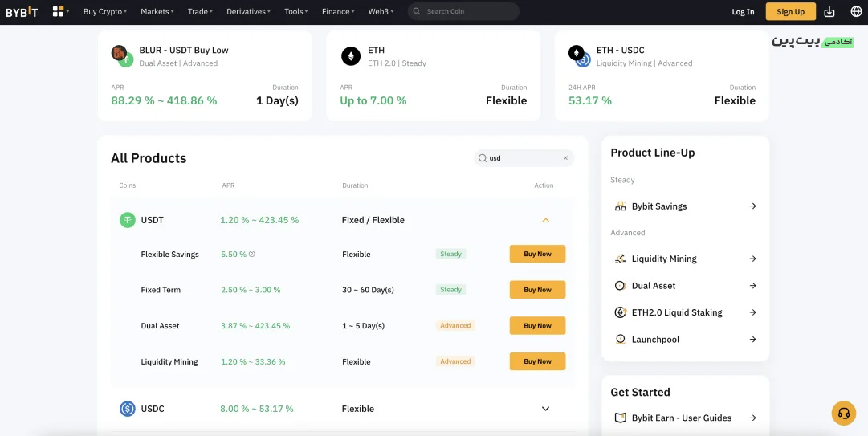Click the Bybit logo
868x436 pixels.
point(22,11)
